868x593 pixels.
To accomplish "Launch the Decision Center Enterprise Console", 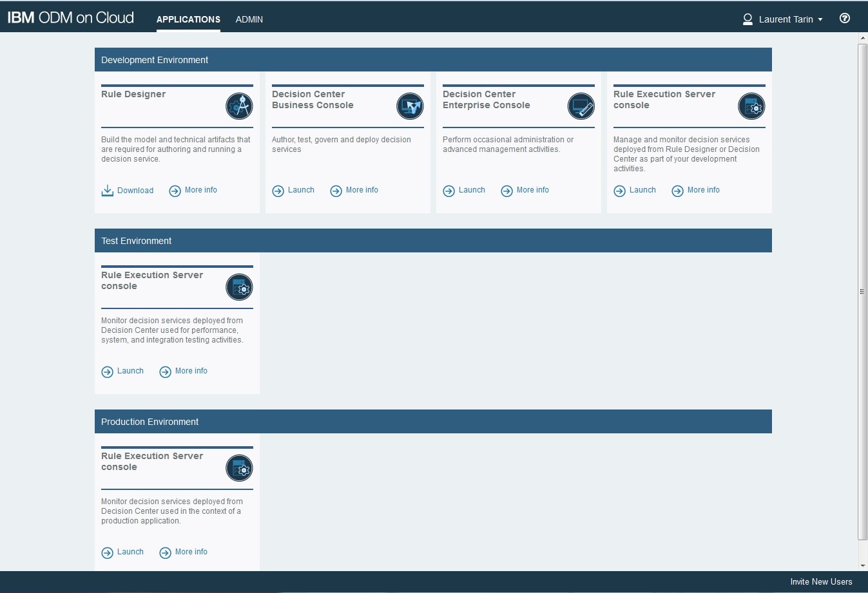I will point(463,191).
